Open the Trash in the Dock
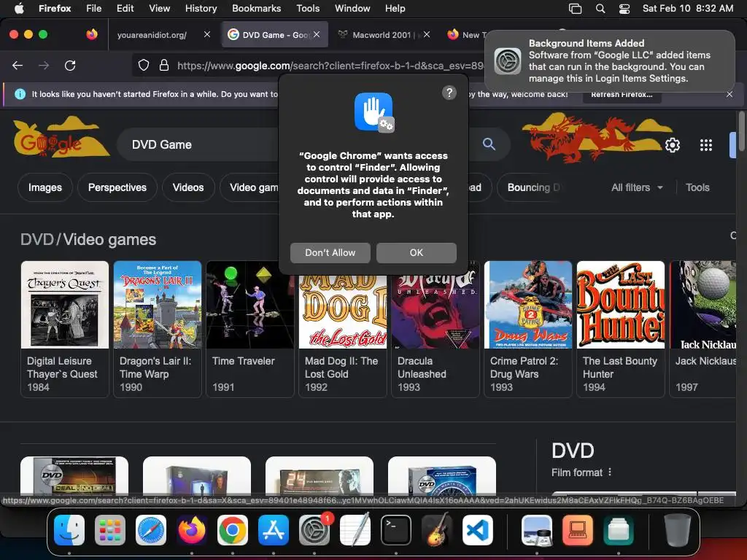 [x=678, y=530]
